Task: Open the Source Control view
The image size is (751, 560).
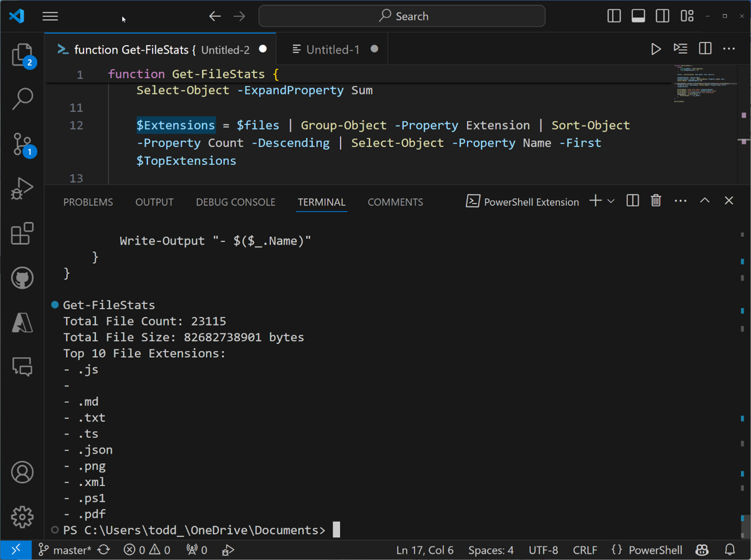Action: (x=23, y=144)
